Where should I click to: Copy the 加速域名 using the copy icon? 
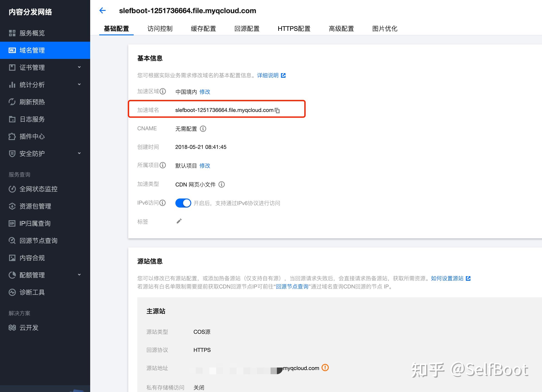tap(277, 110)
